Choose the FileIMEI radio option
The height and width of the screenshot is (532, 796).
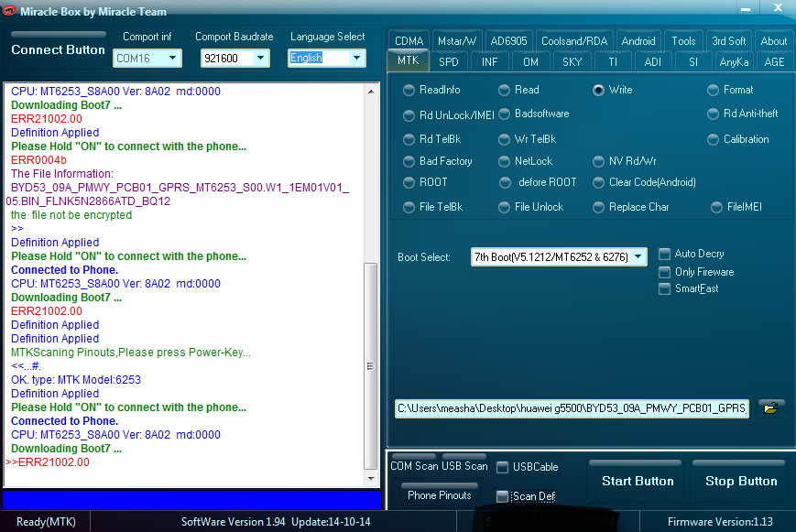(x=736, y=207)
